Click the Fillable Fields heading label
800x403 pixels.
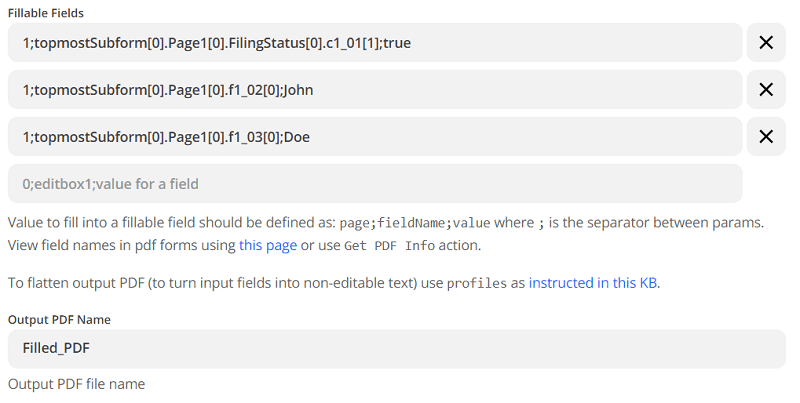(x=46, y=13)
